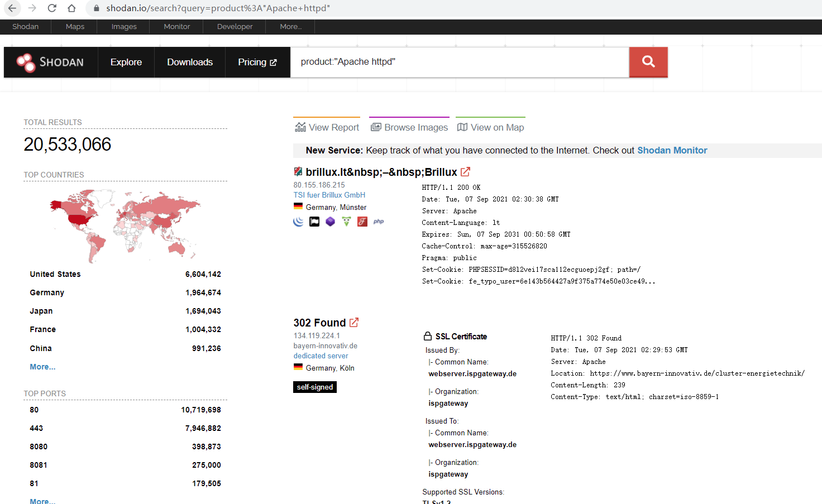The height and width of the screenshot is (504, 822).
Task: Expand the More... top menu
Action: click(291, 27)
